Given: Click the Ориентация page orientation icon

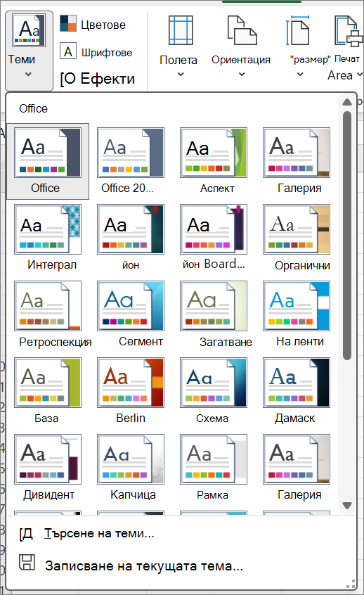Looking at the screenshot, I should [x=242, y=30].
